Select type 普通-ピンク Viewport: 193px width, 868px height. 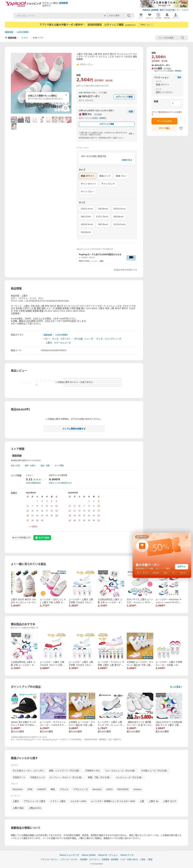(105, 176)
